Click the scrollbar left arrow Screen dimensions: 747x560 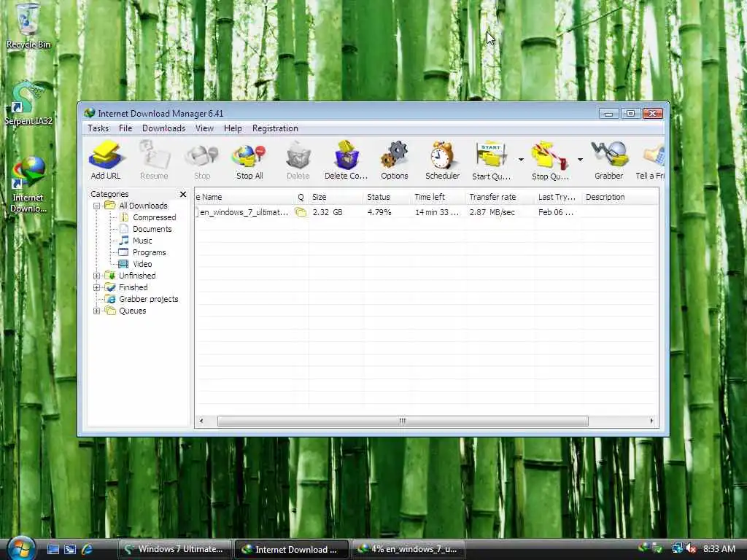tap(201, 421)
